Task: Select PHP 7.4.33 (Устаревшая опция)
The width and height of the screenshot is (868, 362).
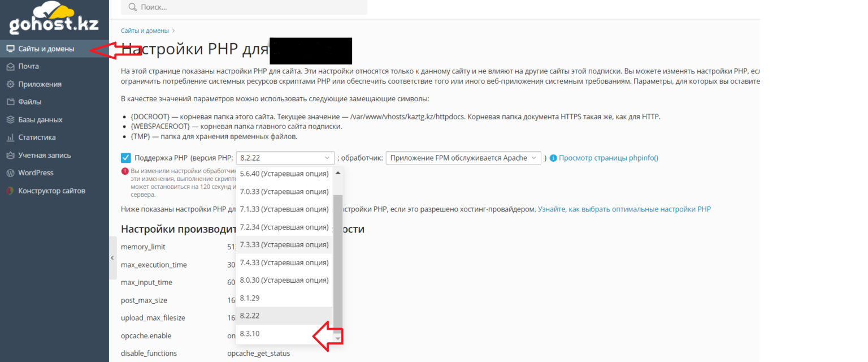Action: [284, 262]
